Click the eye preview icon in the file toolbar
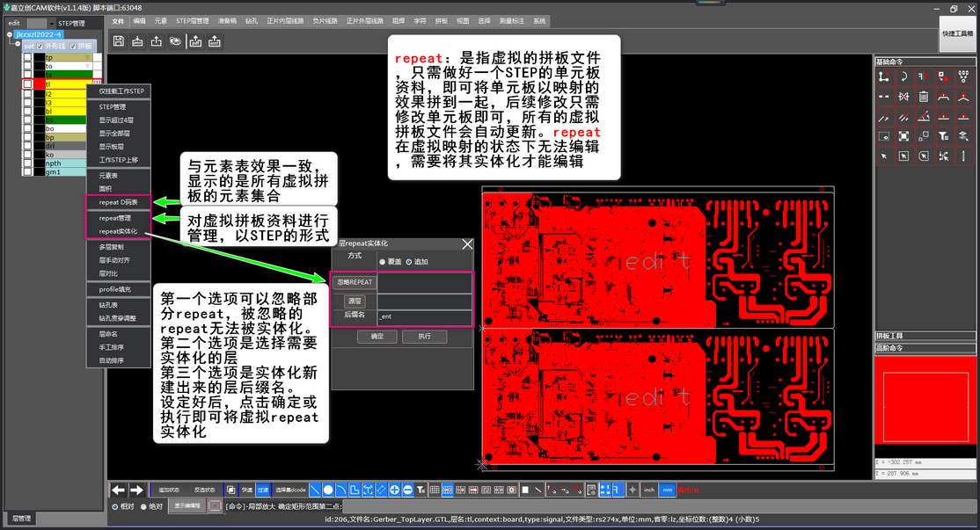 coord(176,41)
